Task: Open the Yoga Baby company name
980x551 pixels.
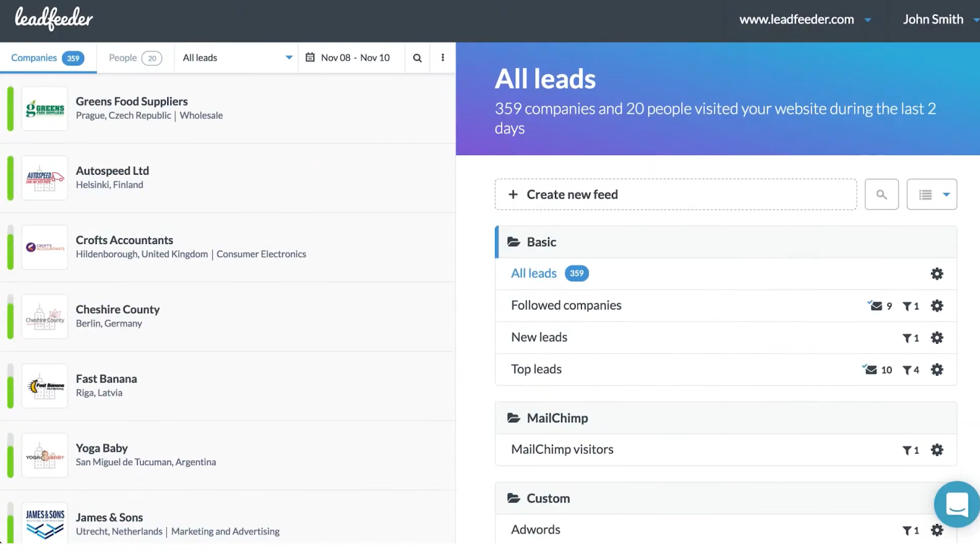Action: 102,448
